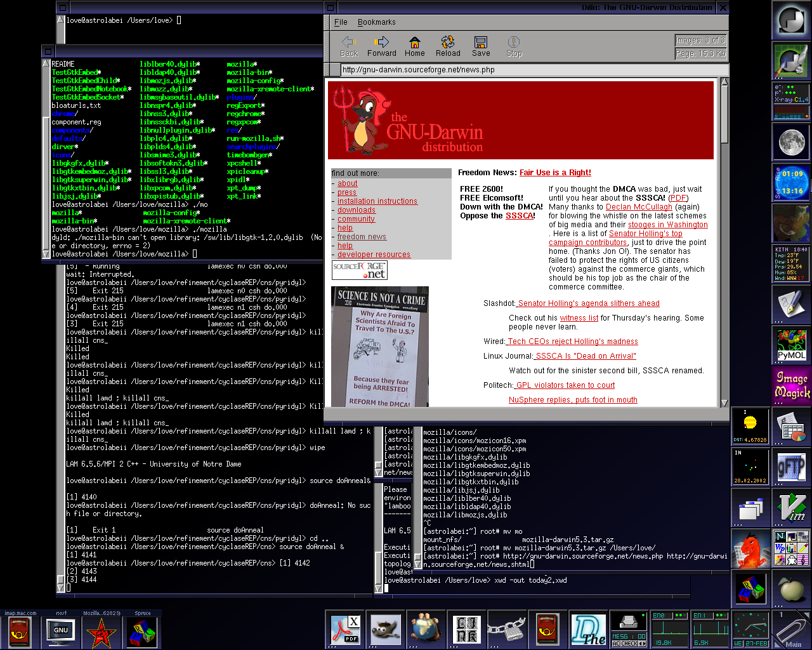
Task: Click the EN1 network monitor applet
Action: (x=710, y=630)
